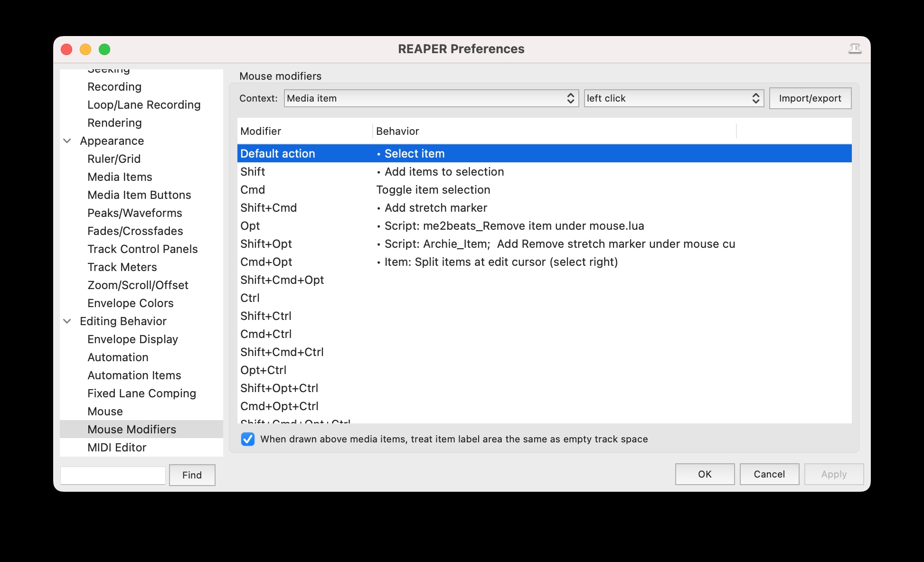Select the Opt+Ctrl modifier row
The image size is (924, 562).
pos(545,370)
